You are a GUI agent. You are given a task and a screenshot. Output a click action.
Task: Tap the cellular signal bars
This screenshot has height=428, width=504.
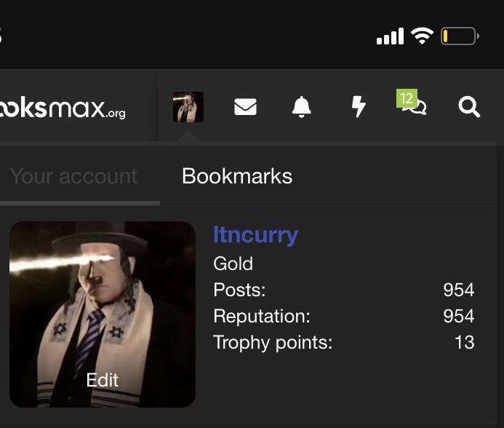[x=390, y=36]
